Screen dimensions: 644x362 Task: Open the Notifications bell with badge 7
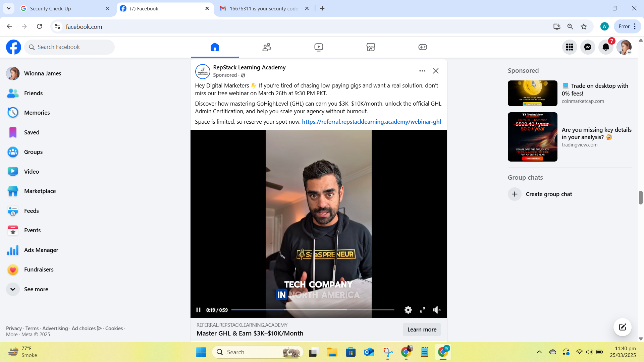(606, 47)
